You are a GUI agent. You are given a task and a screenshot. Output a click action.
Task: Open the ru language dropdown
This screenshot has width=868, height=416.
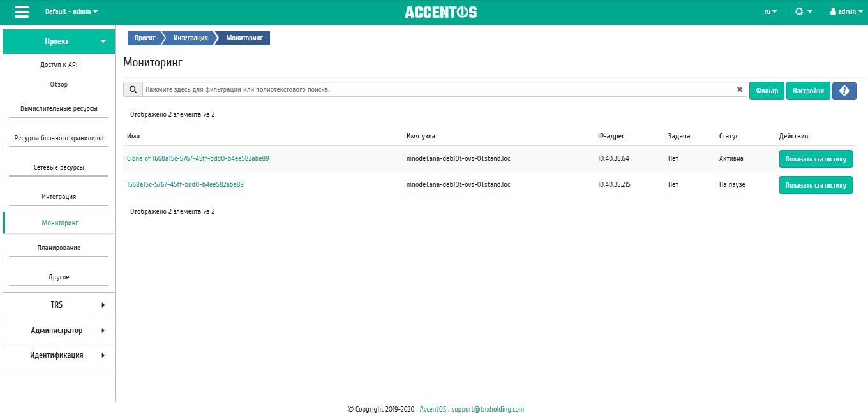pos(770,12)
